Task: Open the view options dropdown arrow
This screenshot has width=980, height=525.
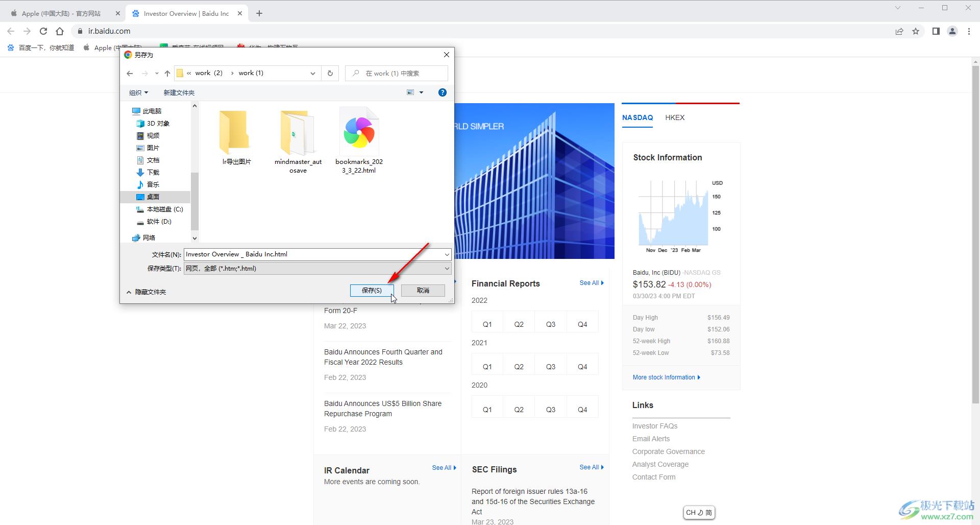Action: click(x=421, y=92)
